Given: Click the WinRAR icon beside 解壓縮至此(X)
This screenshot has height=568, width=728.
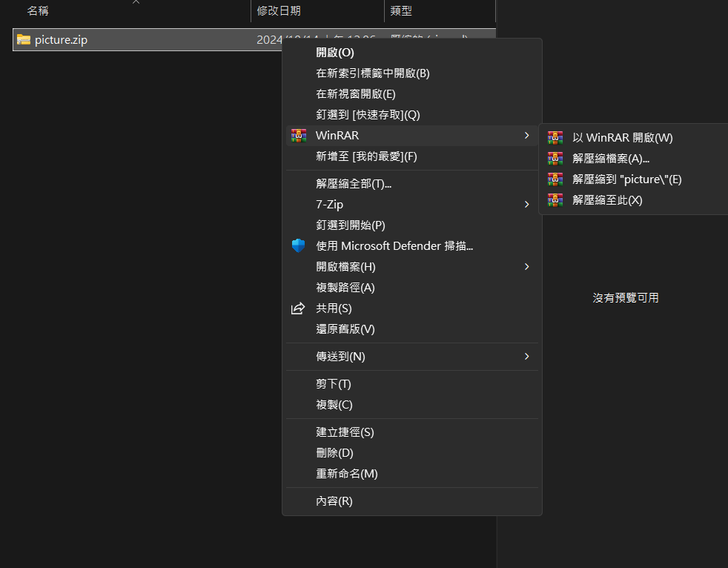Looking at the screenshot, I should (555, 199).
